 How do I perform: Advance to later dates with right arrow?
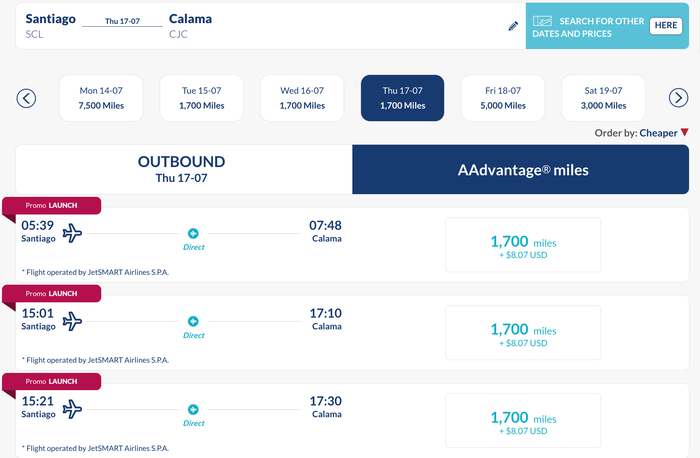tap(678, 98)
